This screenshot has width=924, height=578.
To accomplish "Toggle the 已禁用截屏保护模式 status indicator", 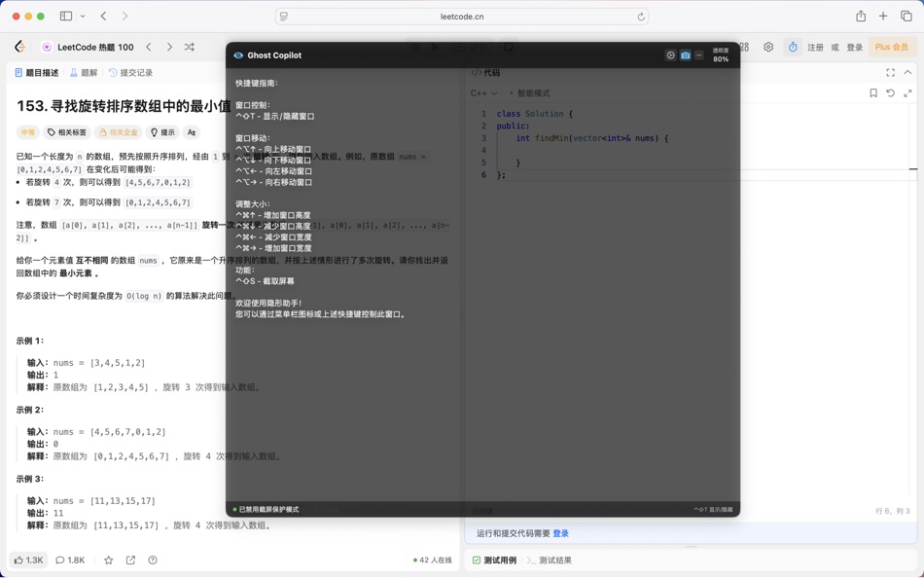I will tap(266, 509).
